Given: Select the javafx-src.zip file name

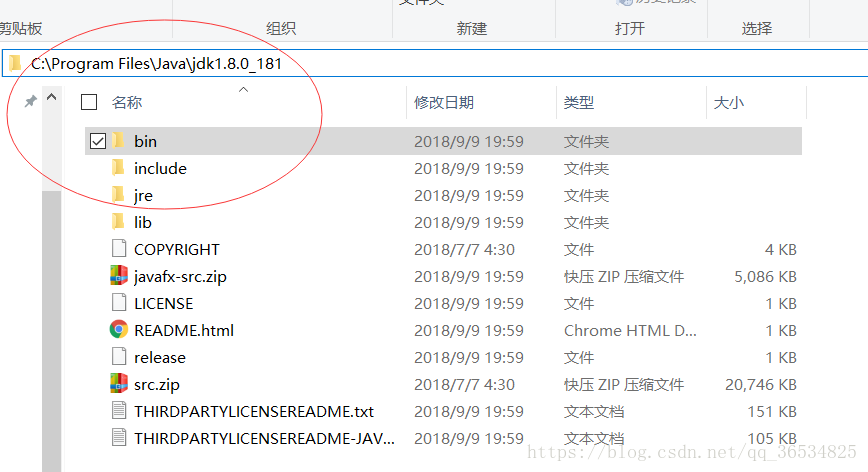Looking at the screenshot, I should click(180, 277).
